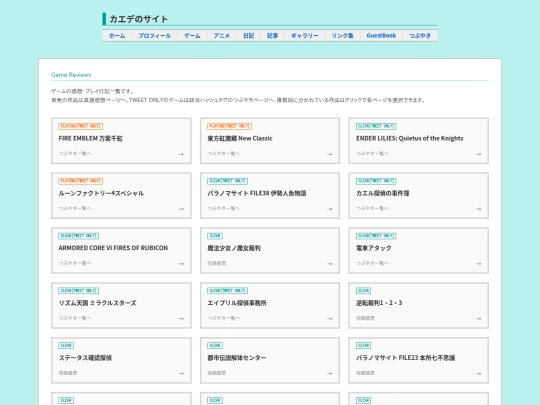
Task: Open パラノマサイト FILE38 伊勢人魚物語 card
Action: pyautogui.click(x=270, y=196)
